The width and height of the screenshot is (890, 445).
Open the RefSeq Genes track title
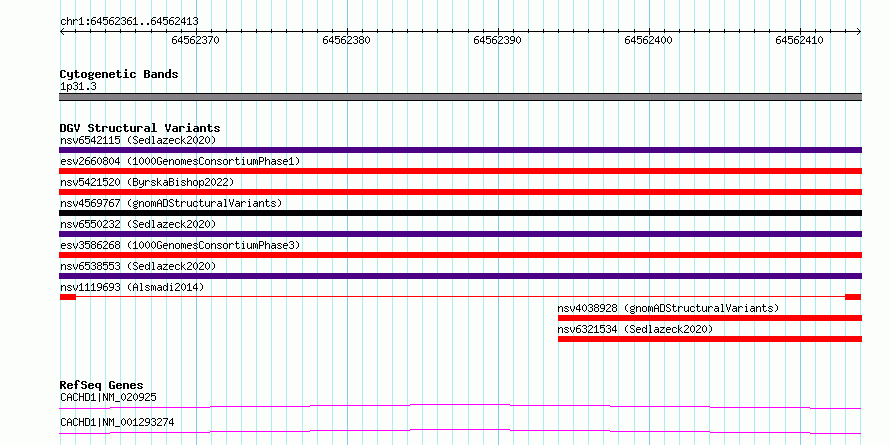[102, 386]
